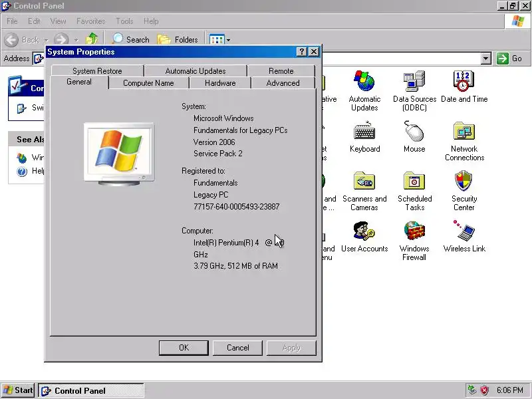The height and width of the screenshot is (399, 532).
Task: Expand the Views dropdown arrow
Action: coord(228,40)
